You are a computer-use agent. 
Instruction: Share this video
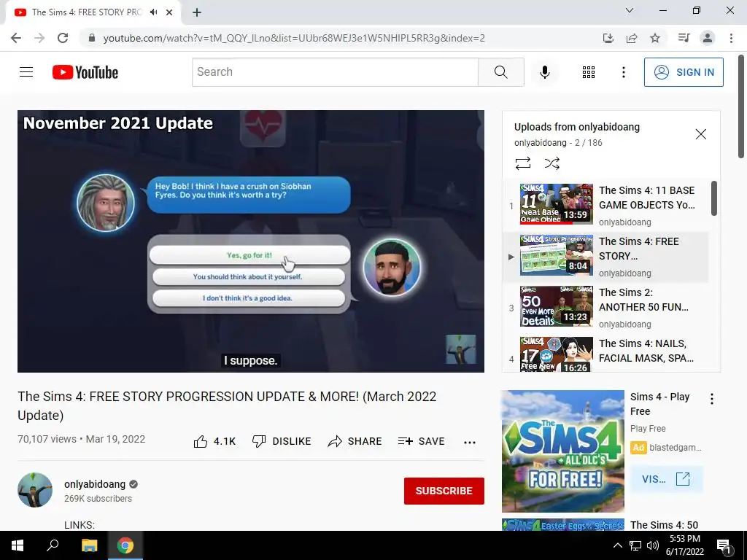pos(355,441)
